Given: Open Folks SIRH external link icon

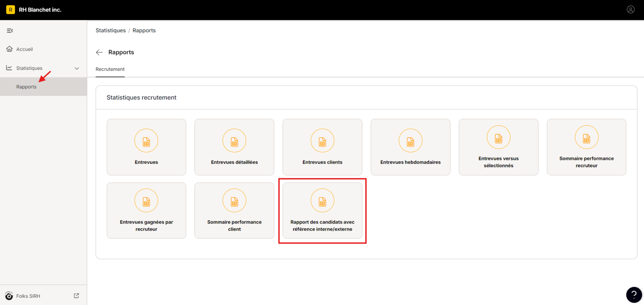Looking at the screenshot, I should (77, 296).
